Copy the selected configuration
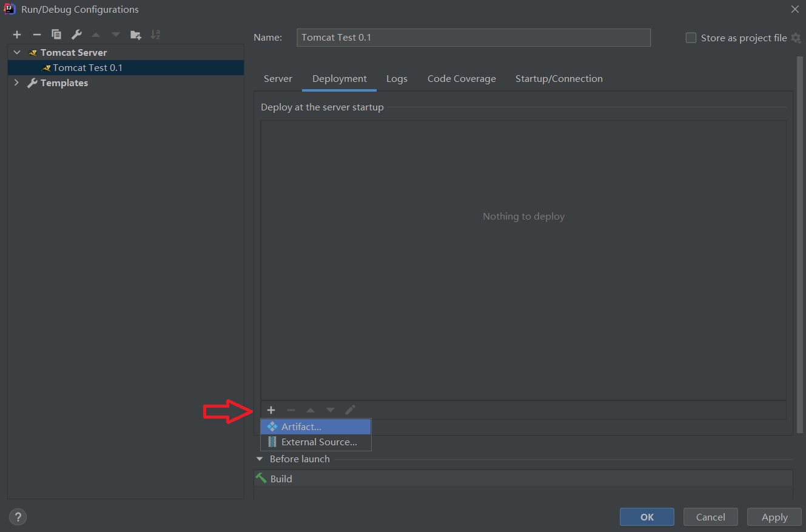Image resolution: width=806 pixels, height=532 pixels. [56, 35]
